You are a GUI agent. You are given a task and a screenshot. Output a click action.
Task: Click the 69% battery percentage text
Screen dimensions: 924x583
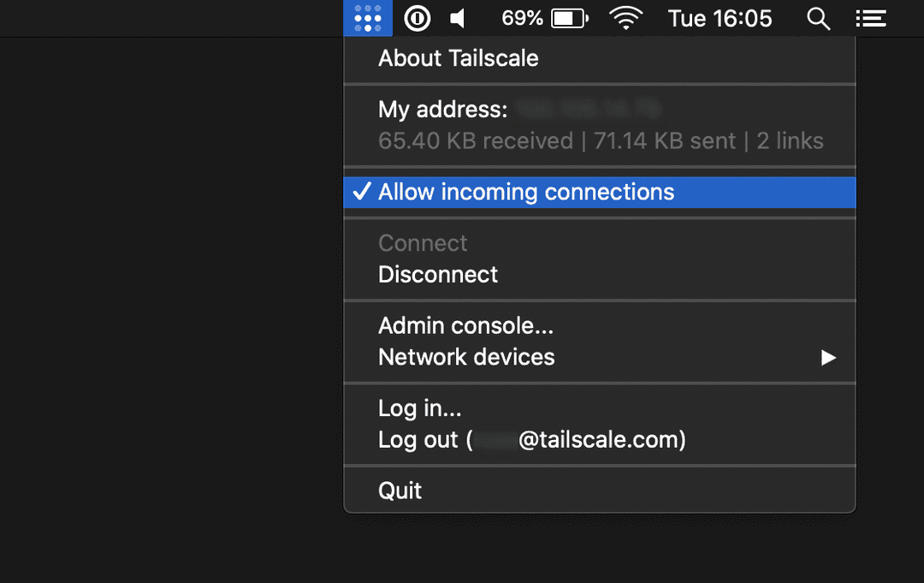(522, 18)
